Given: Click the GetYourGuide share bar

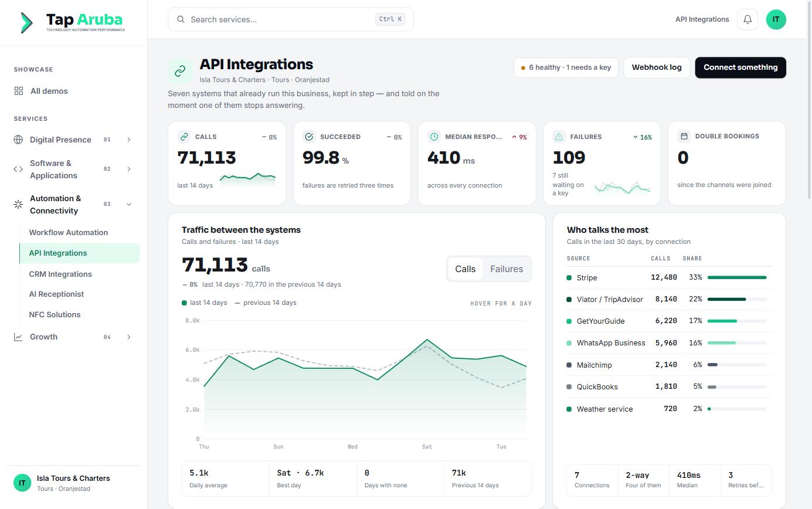Looking at the screenshot, I should 737,321.
